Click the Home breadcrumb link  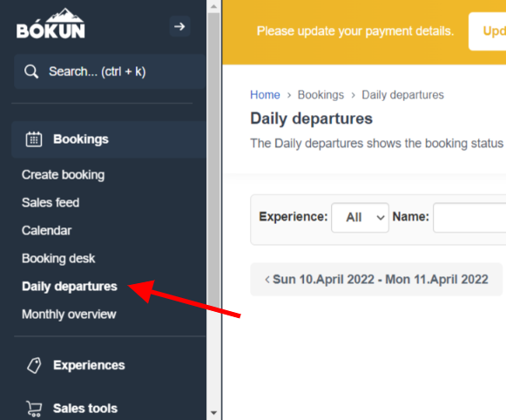coord(265,95)
